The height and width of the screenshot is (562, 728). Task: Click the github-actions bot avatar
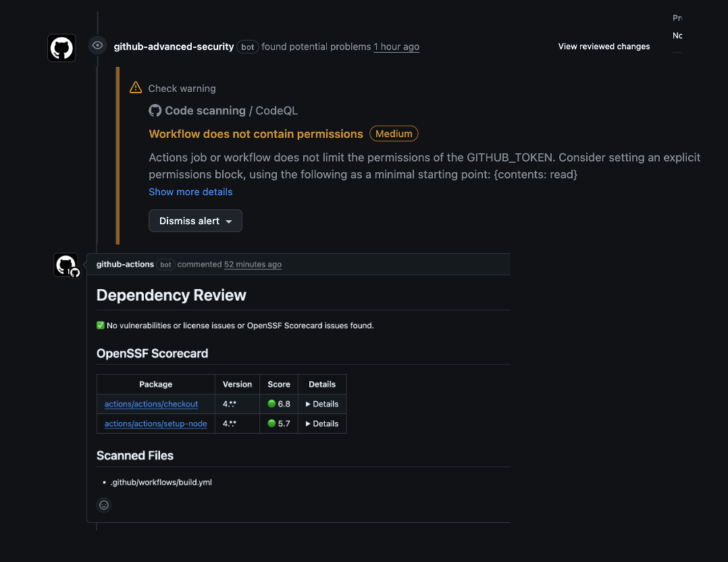[x=66, y=265]
